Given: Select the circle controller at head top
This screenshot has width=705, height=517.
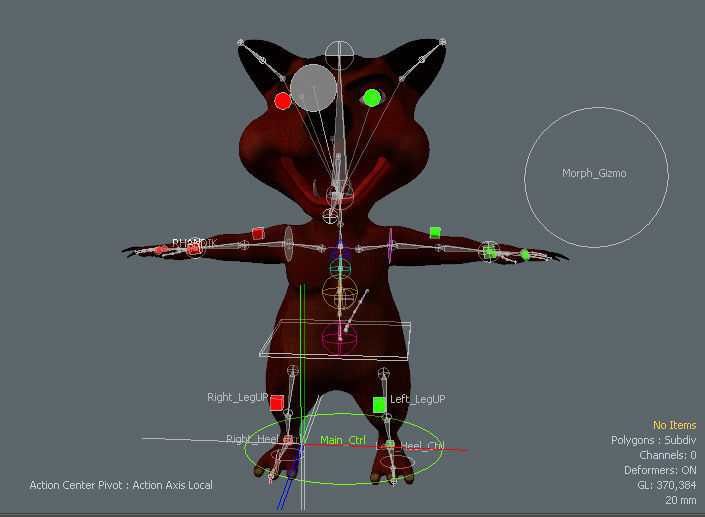Looking at the screenshot, I should point(339,55).
